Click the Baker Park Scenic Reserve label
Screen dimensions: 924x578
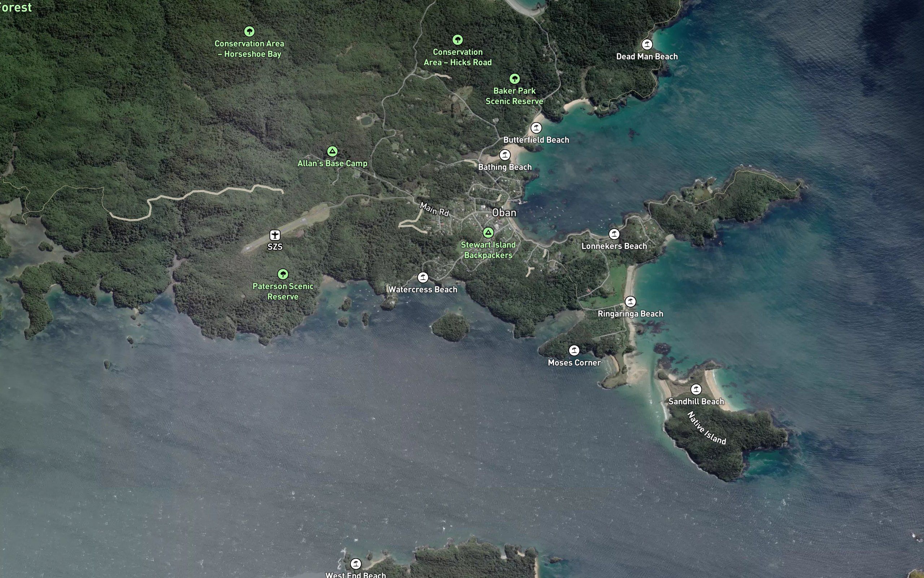(x=514, y=96)
